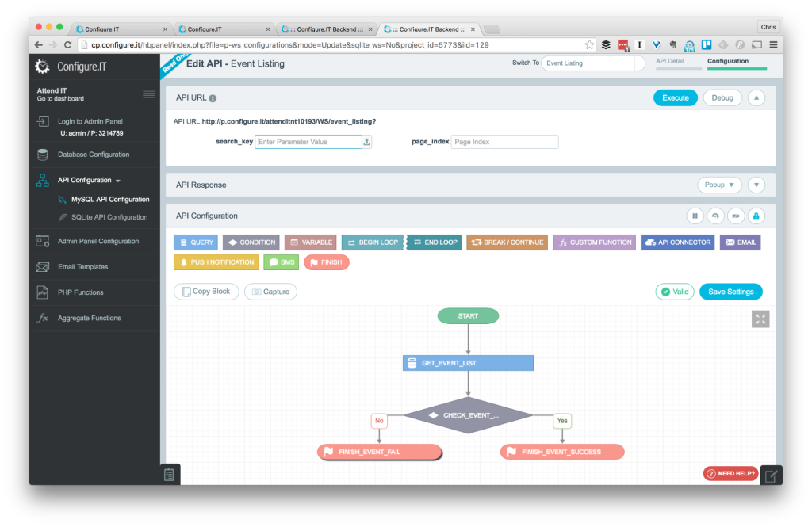Click the No branch label
Screen dimensions: 812x527
click(x=379, y=421)
